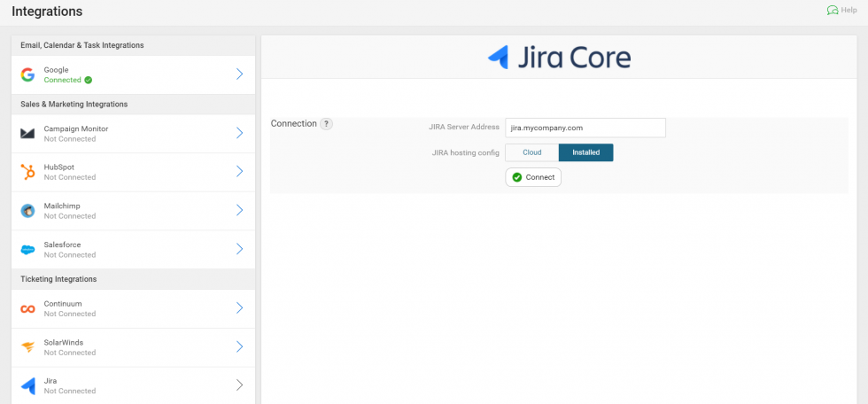Image resolution: width=868 pixels, height=404 pixels.
Task: Expand Google integration chevron arrow
Action: tap(240, 74)
